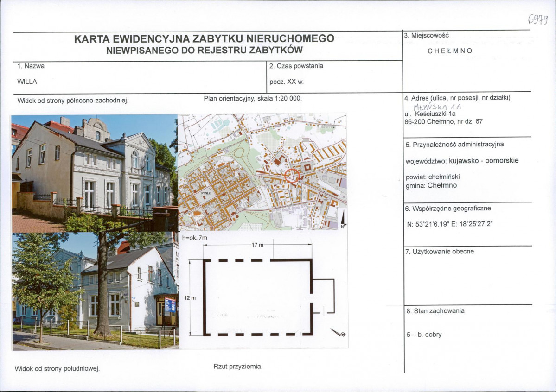Click the RYNEK label on the map
This screenshot has width=556, height=392.
206,193
